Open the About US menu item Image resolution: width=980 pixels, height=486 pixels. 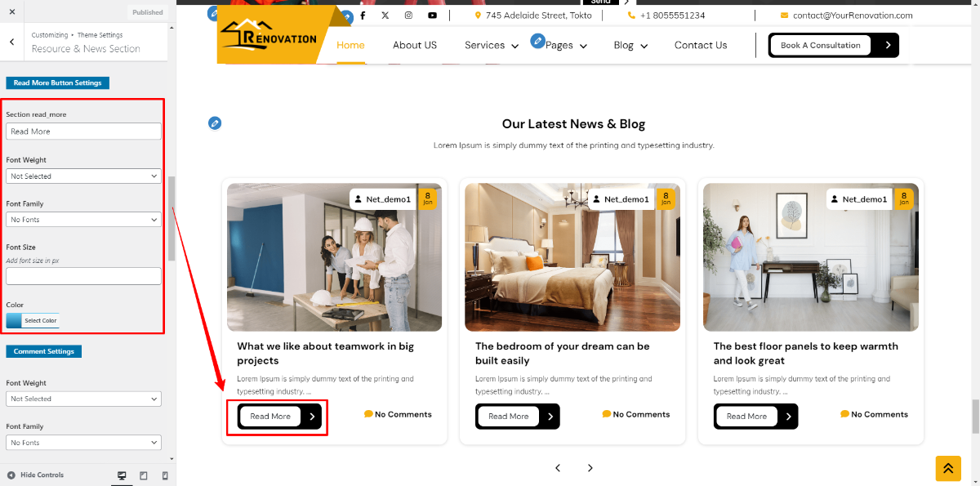[x=414, y=46]
